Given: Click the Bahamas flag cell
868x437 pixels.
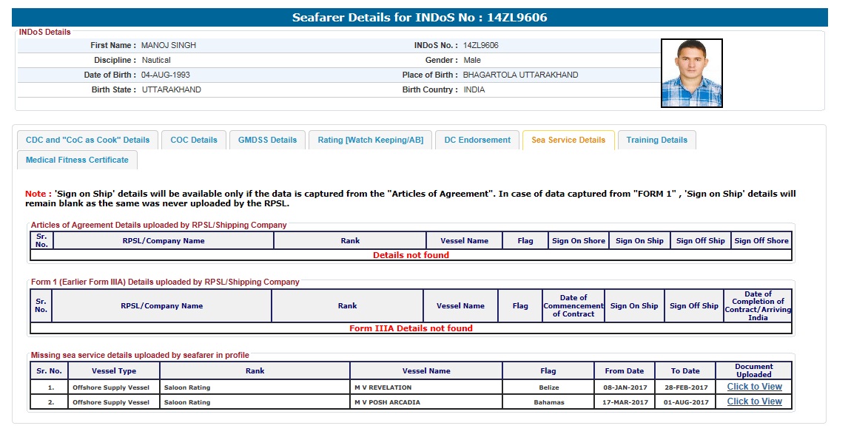Looking at the screenshot, I should coord(548,402).
